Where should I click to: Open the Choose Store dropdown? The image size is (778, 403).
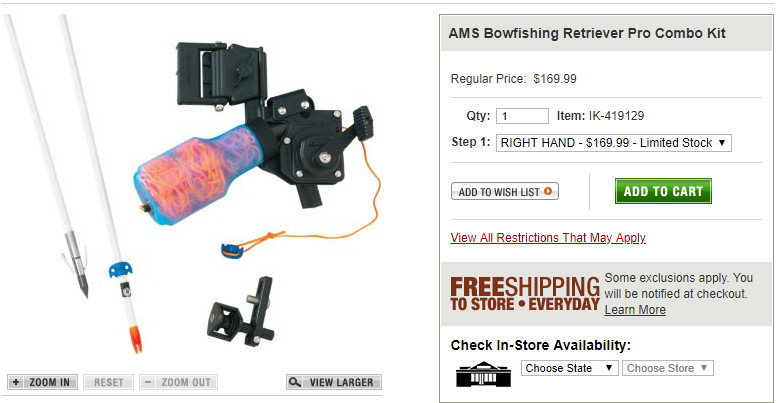667,368
